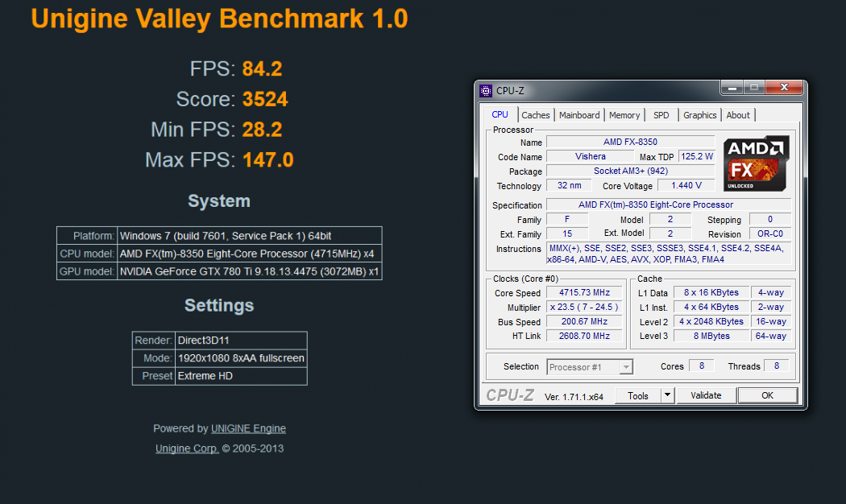This screenshot has height=504, width=846.
Task: Click the Min FPS value 28.2
Action: (262, 130)
